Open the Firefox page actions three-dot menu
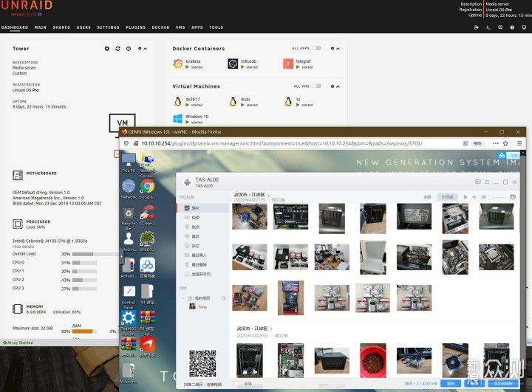Screen dimensions: 532x392 495,143
